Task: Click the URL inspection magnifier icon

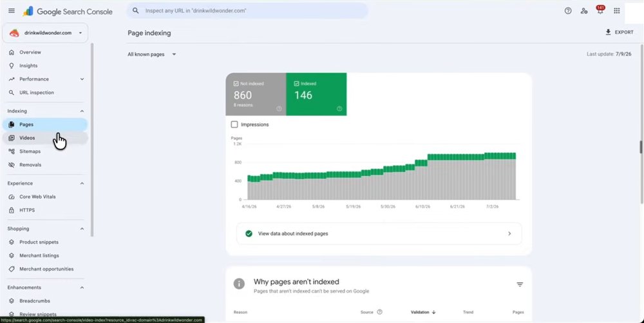Action: pyautogui.click(x=12, y=92)
